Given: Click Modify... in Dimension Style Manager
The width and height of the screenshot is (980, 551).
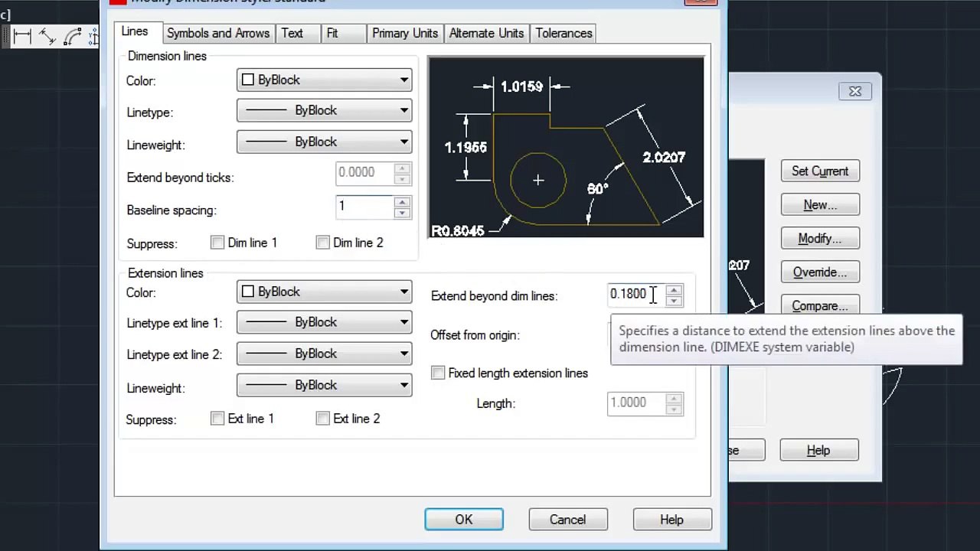Looking at the screenshot, I should click(x=820, y=239).
